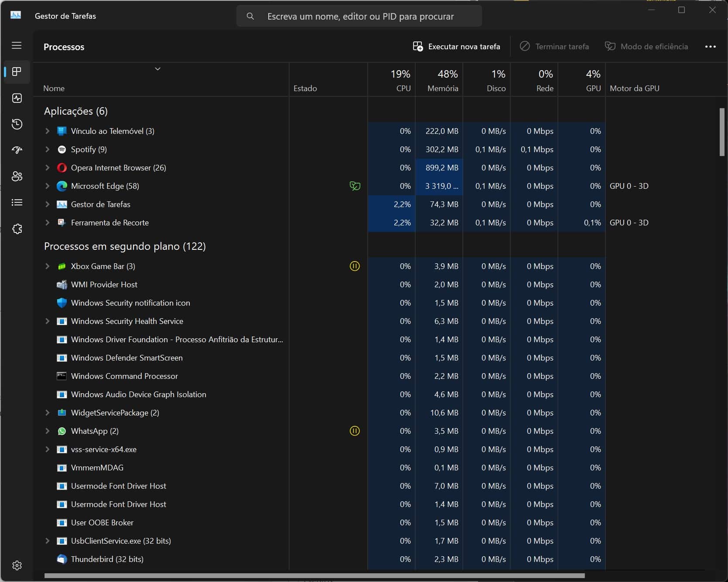This screenshot has height=582, width=728.
Task: Click the process search input field
Action: (x=360, y=17)
